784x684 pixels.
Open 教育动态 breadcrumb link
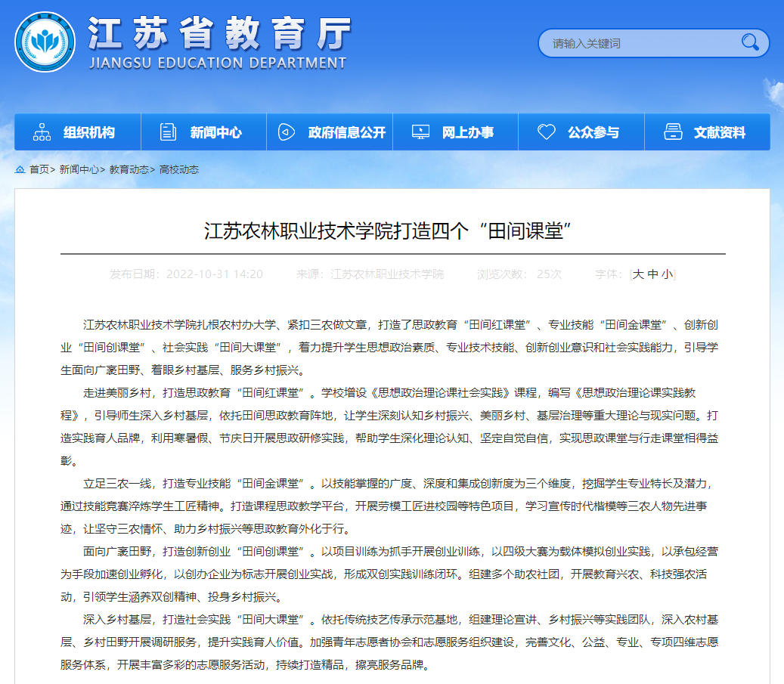click(x=129, y=170)
